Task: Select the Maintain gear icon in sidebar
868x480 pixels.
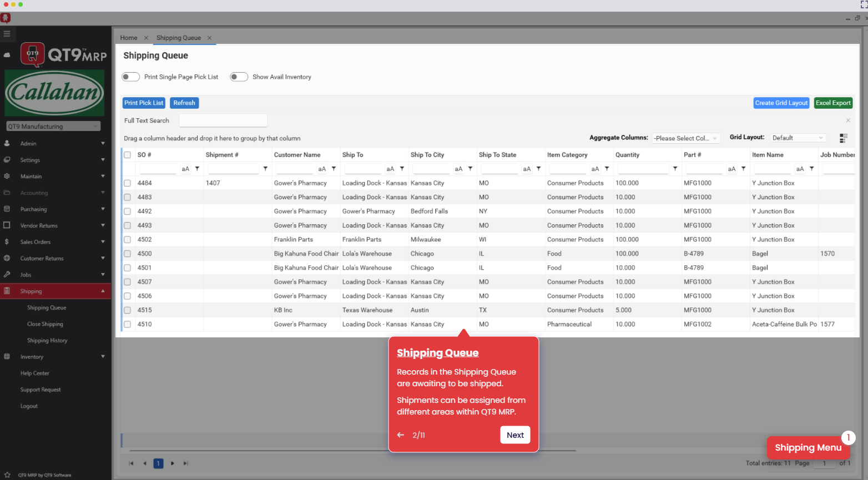Action: (x=7, y=176)
